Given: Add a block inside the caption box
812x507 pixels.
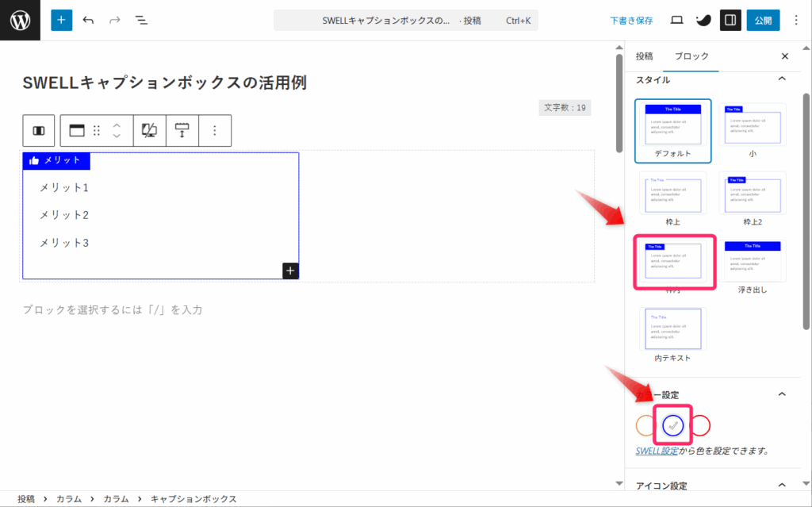Looking at the screenshot, I should coord(290,271).
